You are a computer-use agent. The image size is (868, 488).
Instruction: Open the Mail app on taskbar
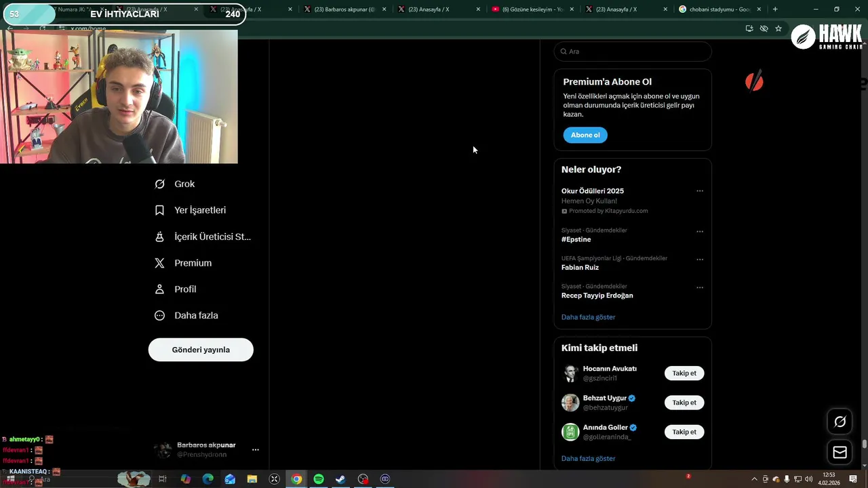(230, 479)
